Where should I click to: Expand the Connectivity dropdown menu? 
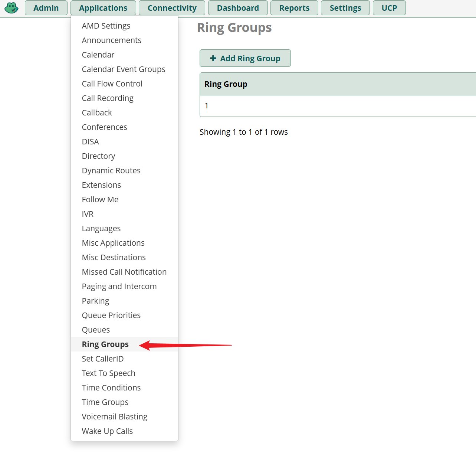[172, 8]
